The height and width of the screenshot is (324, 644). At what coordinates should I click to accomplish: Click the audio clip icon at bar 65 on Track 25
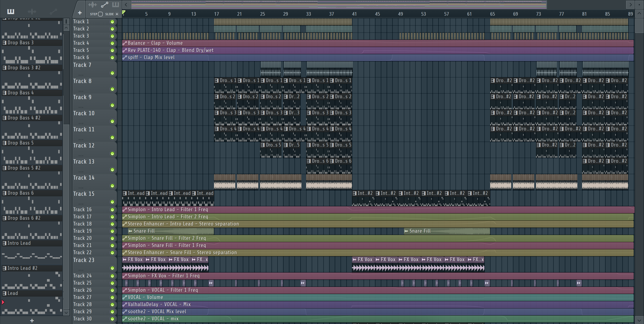pos(487,283)
